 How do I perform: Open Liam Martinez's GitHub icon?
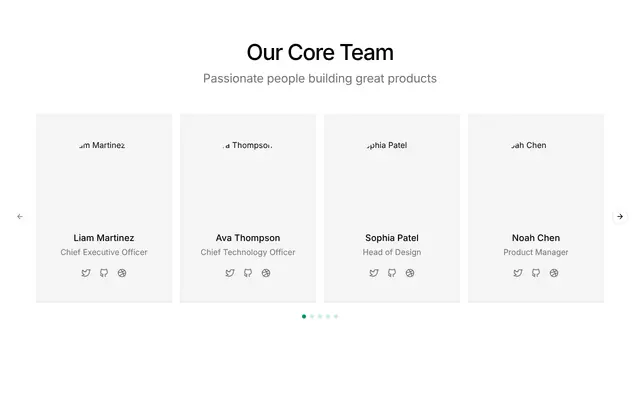pos(104,273)
